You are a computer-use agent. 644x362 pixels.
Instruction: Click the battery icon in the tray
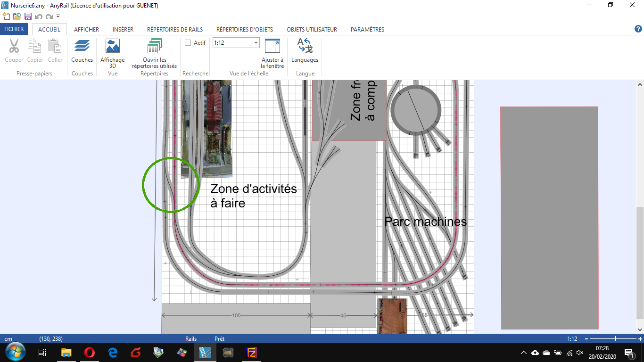[x=558, y=353]
